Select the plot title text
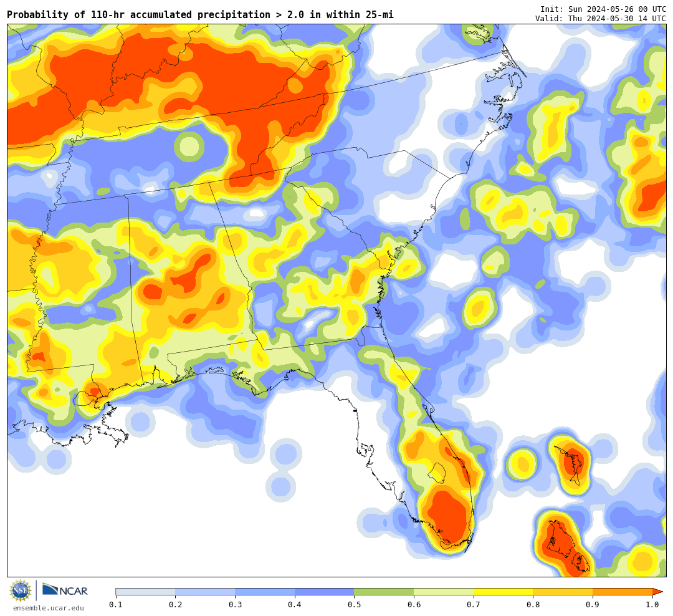This screenshot has width=673, height=616. click(x=200, y=14)
